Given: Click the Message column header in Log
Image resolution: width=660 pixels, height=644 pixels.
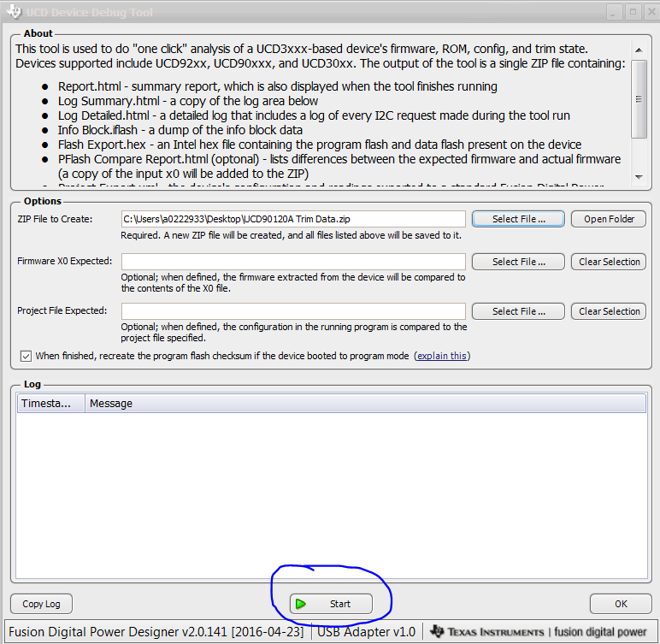Looking at the screenshot, I should [365, 404].
